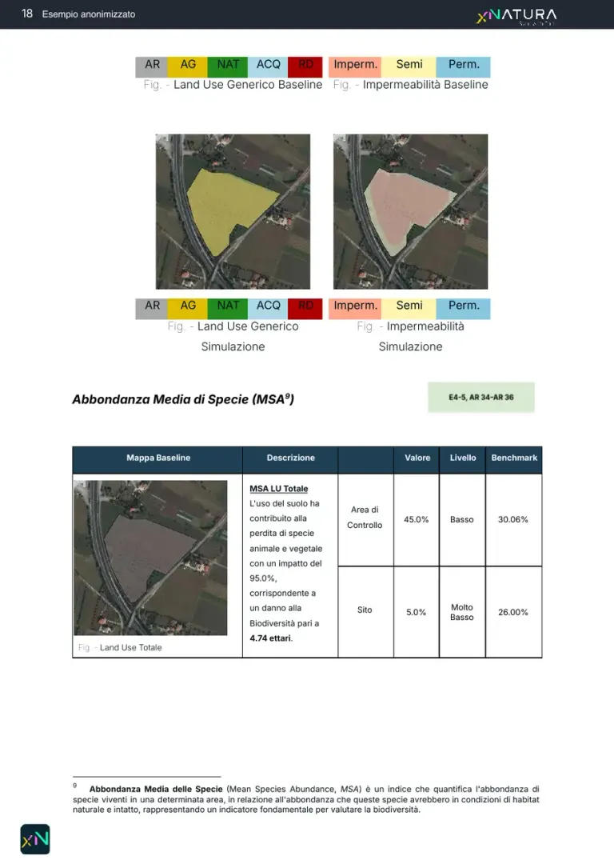The width and height of the screenshot is (614, 868).
Task: Click the '95.0%,' impact figure in the description
Action: (x=263, y=578)
